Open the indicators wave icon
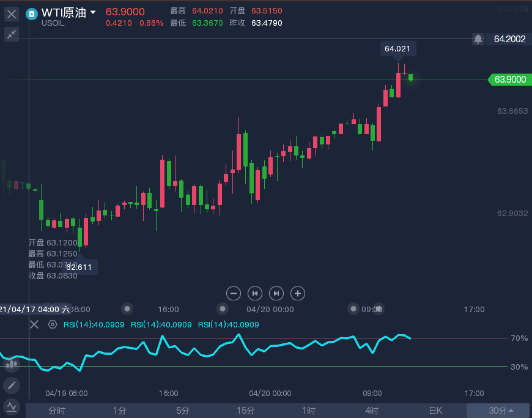Screen dimensions: 532x418 pos(12,406)
